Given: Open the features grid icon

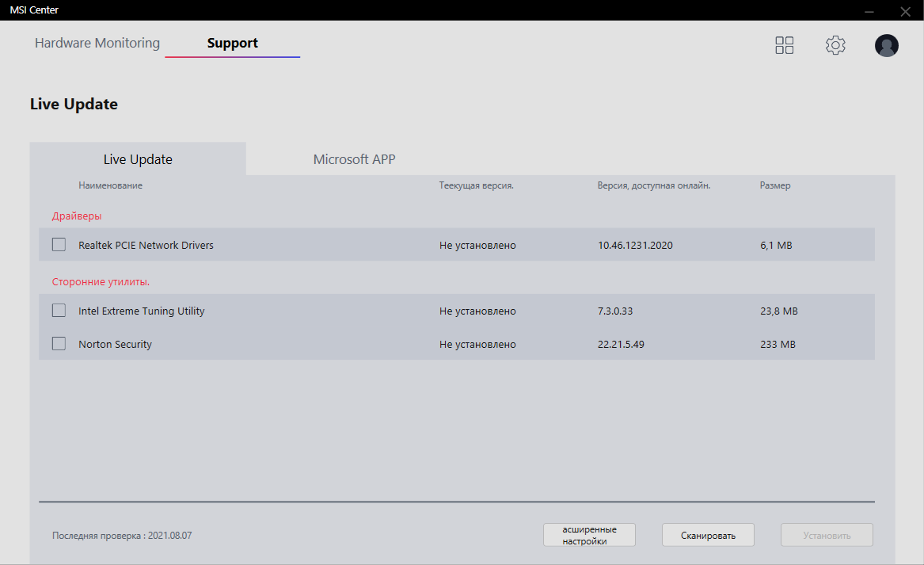Looking at the screenshot, I should click(x=785, y=45).
